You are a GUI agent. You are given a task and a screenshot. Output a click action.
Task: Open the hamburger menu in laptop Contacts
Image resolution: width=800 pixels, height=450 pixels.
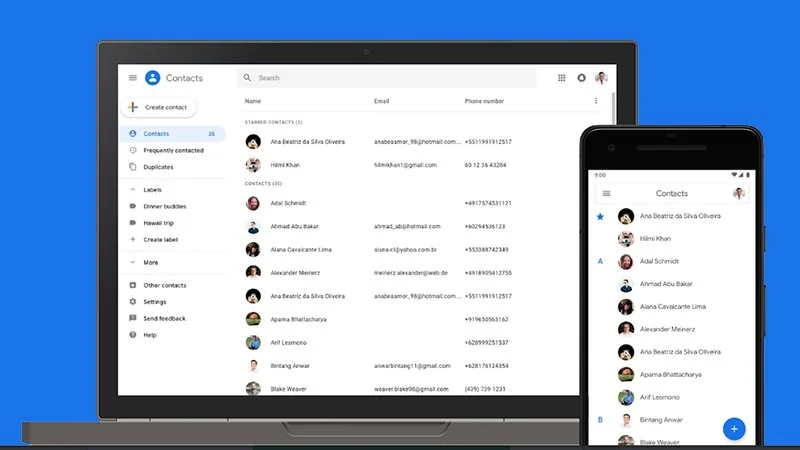point(133,78)
